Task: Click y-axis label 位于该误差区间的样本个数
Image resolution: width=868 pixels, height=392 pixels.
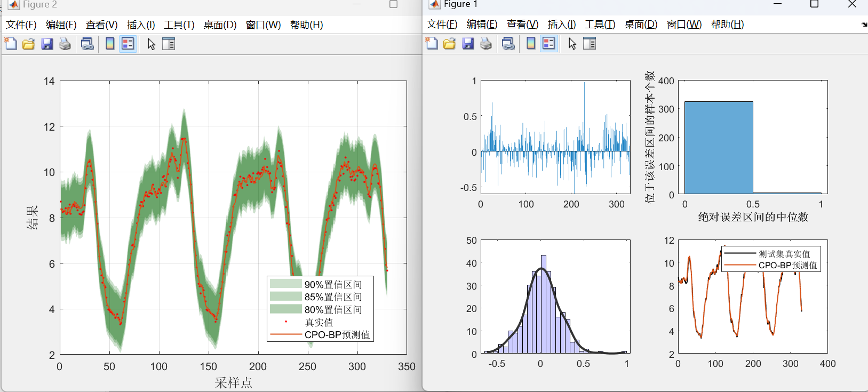Action: pyautogui.click(x=649, y=137)
